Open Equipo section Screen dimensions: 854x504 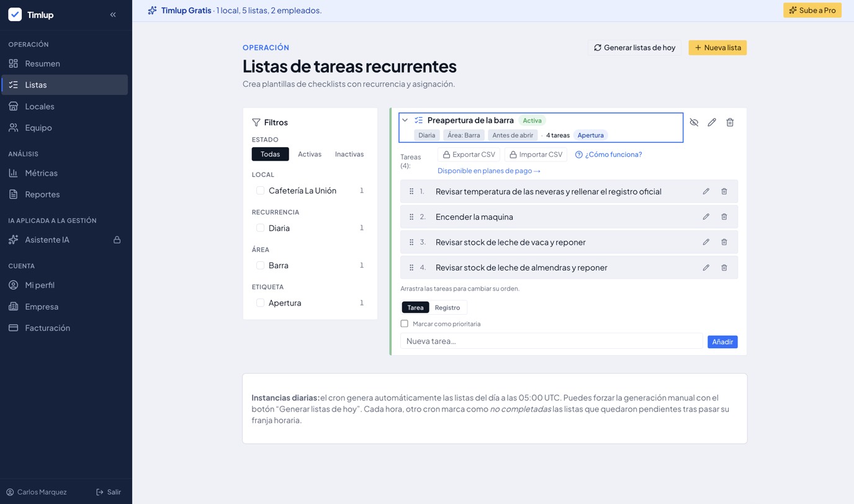coord(65,127)
